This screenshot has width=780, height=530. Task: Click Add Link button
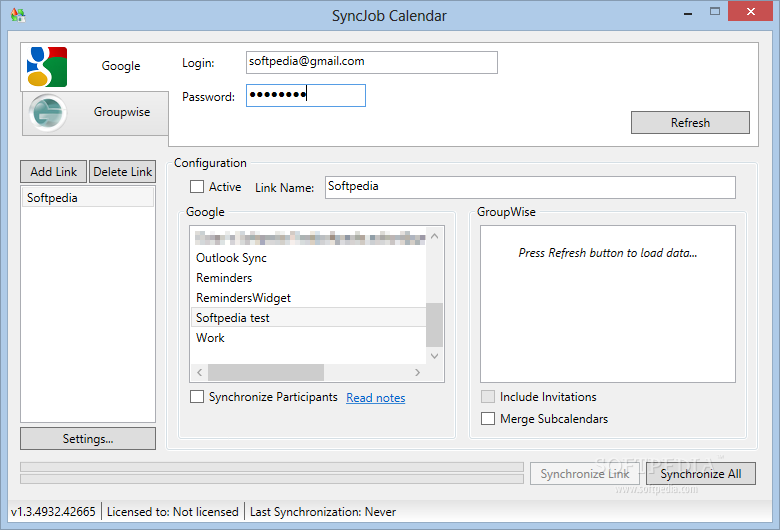(54, 172)
